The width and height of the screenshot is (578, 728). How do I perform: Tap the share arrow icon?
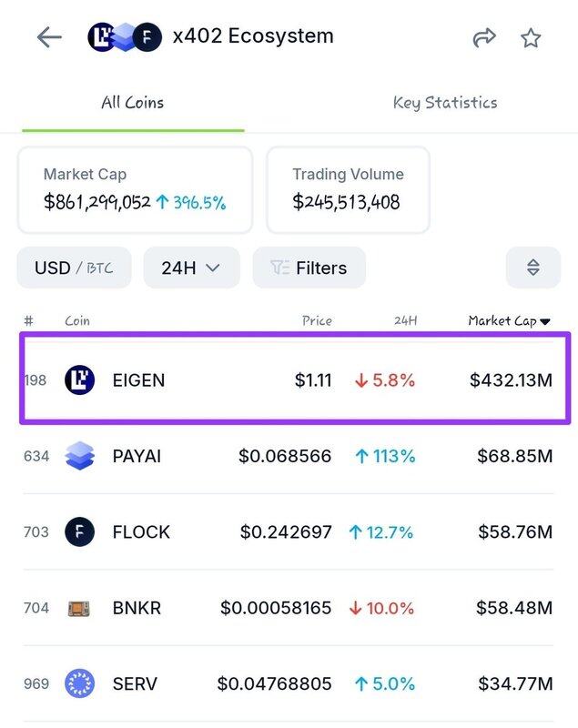point(484,37)
